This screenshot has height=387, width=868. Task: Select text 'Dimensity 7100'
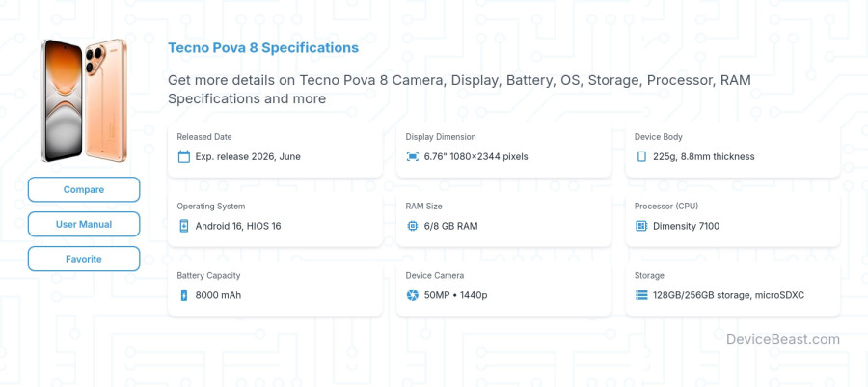(687, 226)
